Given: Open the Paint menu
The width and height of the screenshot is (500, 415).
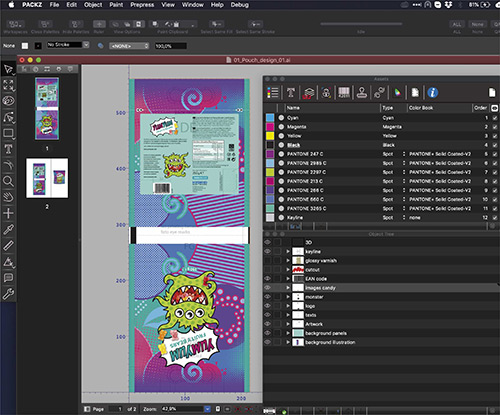Looking at the screenshot, I should click(x=116, y=5).
